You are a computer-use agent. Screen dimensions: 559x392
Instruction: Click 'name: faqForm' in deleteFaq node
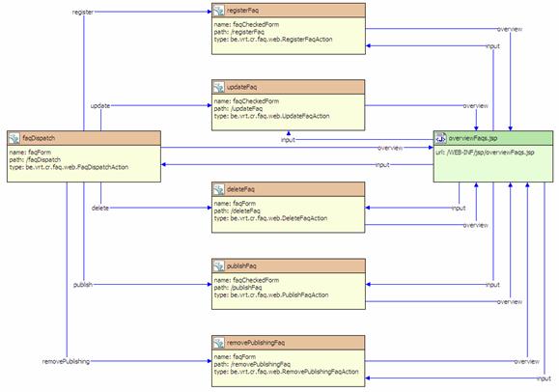(x=235, y=204)
